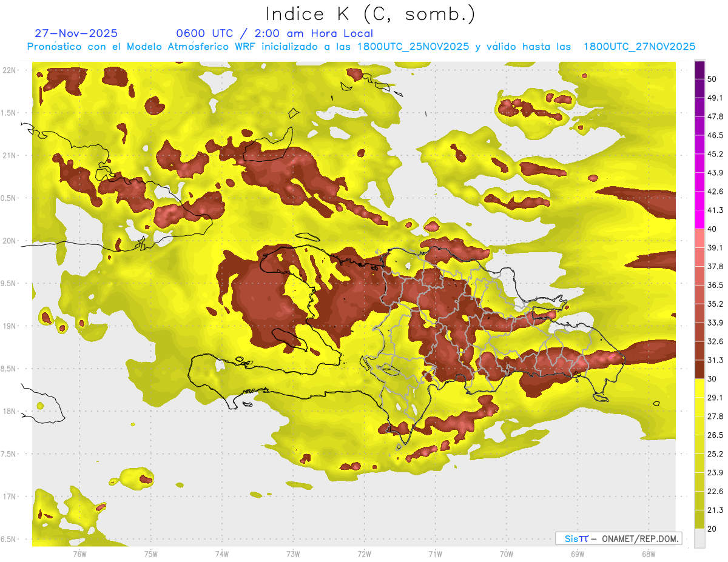Click the longitude axis label "73W"
The width and height of the screenshot is (728, 562).
coord(293,554)
